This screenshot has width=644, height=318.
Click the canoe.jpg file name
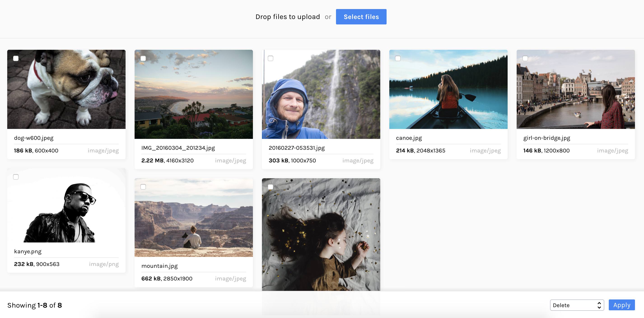[x=409, y=138]
